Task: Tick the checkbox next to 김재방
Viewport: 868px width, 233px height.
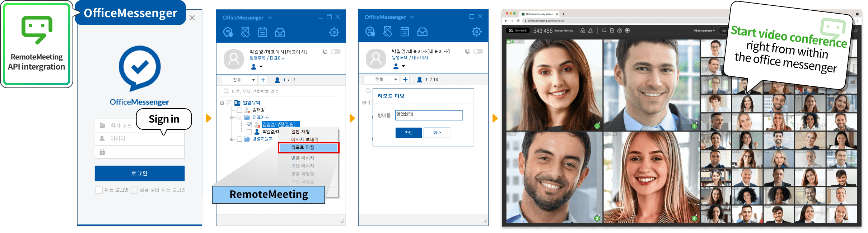Action: 239,110
